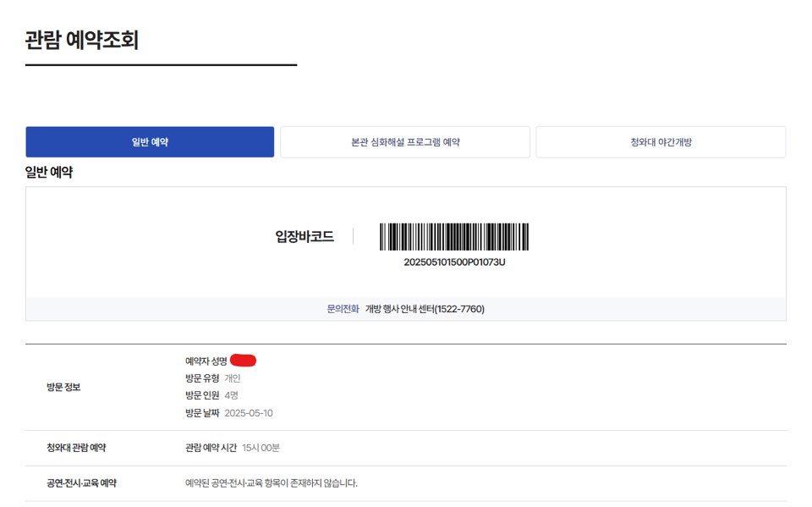Select barcode number 202505101500P01073U
Image resolution: width=812 pixels, height=507 pixels.
coord(454,262)
